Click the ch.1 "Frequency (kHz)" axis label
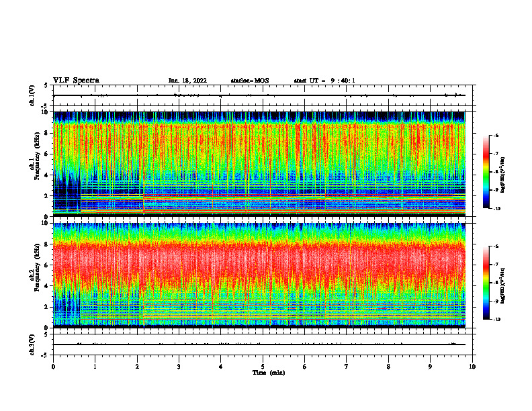Image resolution: width=532 pixels, height=411 pixels. click(37, 156)
